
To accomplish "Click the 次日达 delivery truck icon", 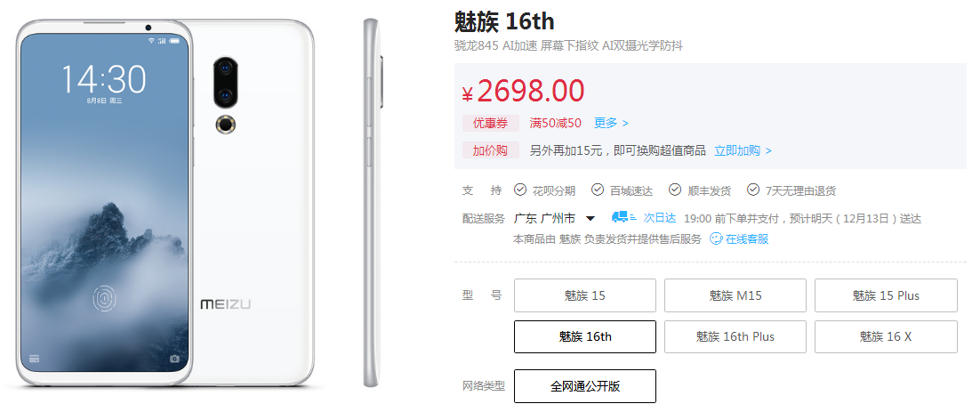I will click(624, 217).
